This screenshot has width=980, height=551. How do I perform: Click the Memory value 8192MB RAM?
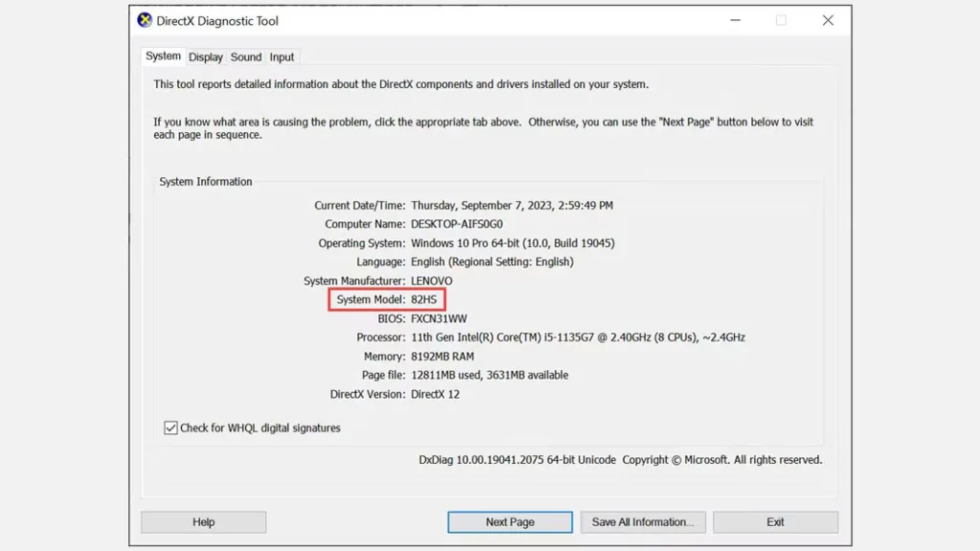pyautogui.click(x=442, y=356)
